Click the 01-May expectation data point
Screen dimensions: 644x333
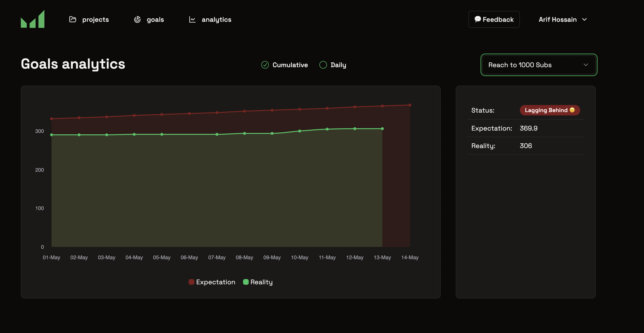[x=52, y=119]
